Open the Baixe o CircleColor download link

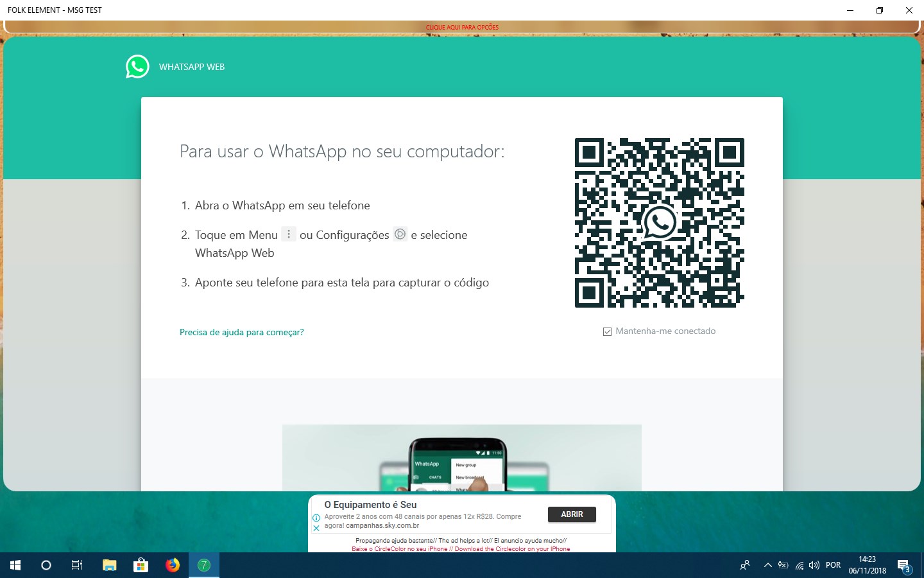pyautogui.click(x=461, y=548)
